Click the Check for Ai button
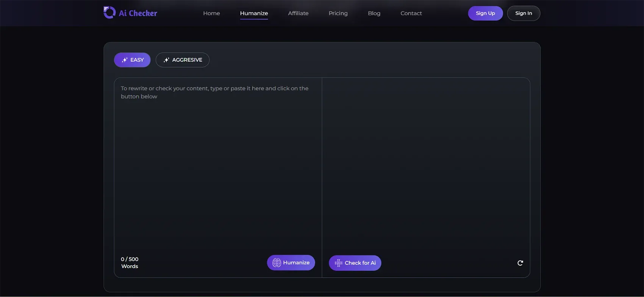The height and width of the screenshot is (297, 644). coord(355,263)
